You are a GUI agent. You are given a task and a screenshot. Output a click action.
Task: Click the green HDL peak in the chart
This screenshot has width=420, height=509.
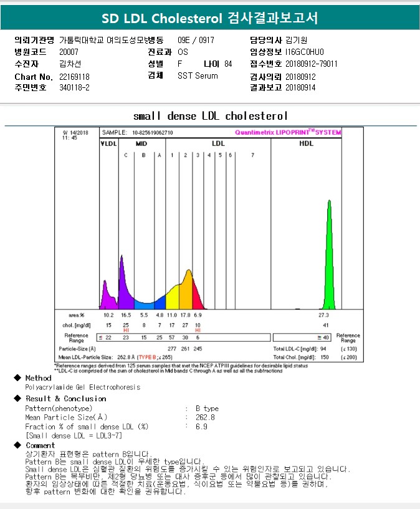pos(329,259)
